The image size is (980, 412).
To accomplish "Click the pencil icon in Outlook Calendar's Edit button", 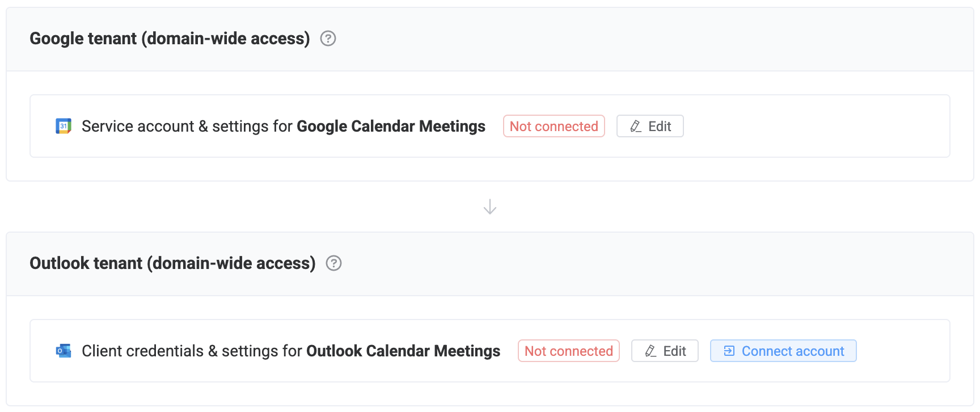I will [x=650, y=351].
